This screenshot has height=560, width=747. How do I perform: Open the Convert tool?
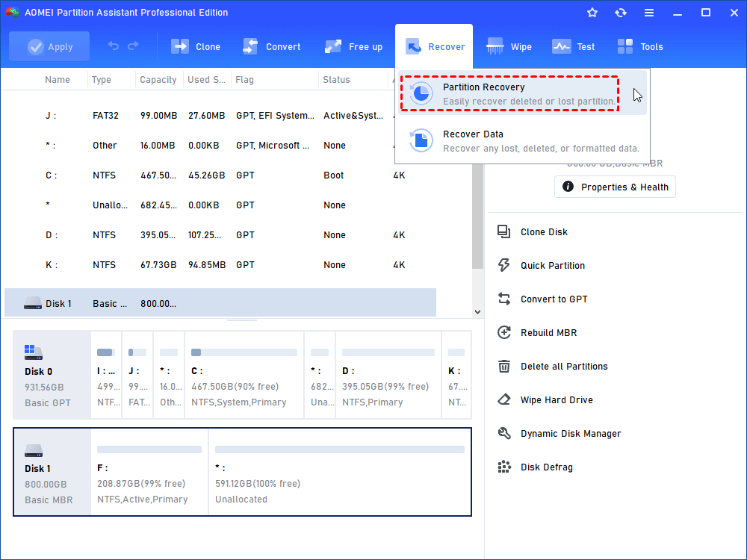click(x=271, y=46)
